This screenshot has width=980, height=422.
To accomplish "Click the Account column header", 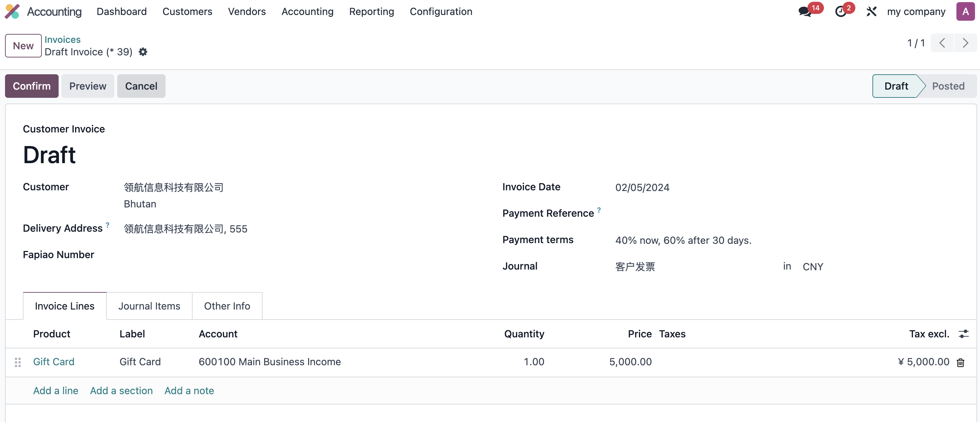I will point(218,334).
